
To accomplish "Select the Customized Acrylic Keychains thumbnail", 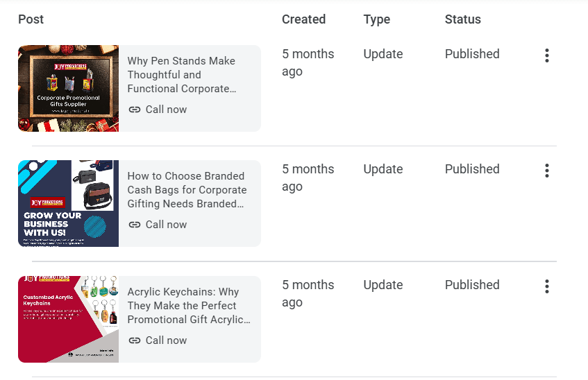I will point(68,319).
